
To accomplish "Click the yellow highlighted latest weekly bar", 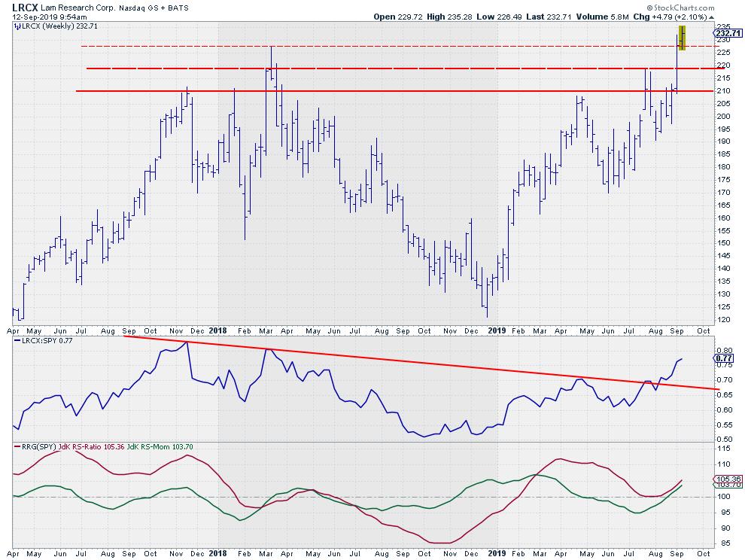I will coord(682,38).
